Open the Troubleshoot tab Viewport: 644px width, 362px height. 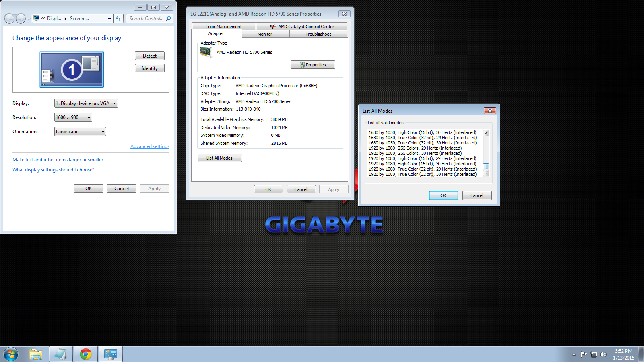pyautogui.click(x=318, y=34)
